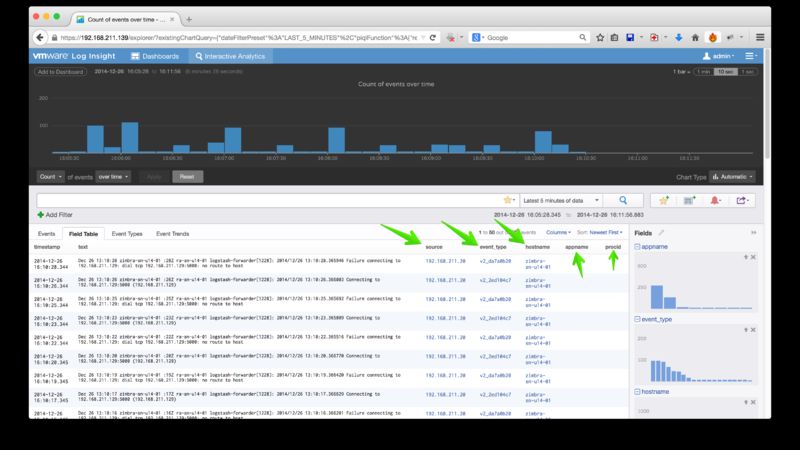This screenshot has width=800, height=450.
Task: Create an alert with the red bell icon
Action: tap(716, 201)
